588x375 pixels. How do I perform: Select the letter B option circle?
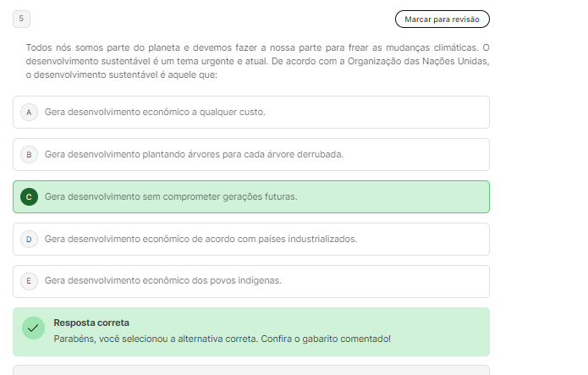[x=29, y=154]
